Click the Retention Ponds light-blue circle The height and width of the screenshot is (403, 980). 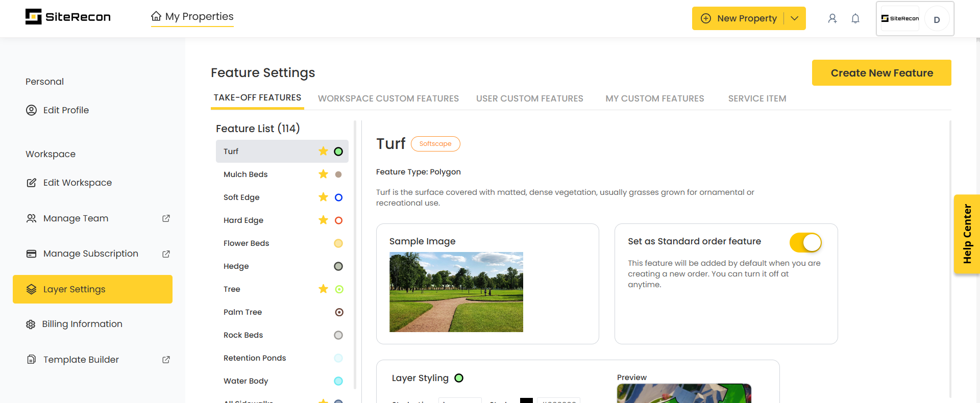[x=338, y=358]
